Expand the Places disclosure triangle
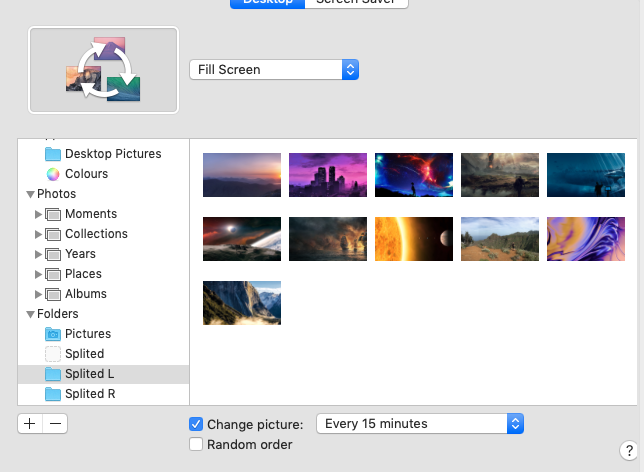The image size is (644, 472). (38, 274)
